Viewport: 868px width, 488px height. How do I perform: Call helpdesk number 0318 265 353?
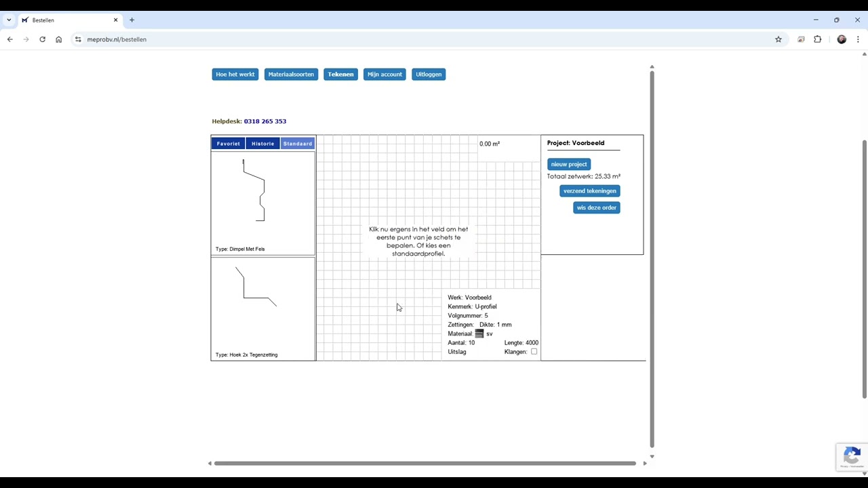(x=264, y=121)
